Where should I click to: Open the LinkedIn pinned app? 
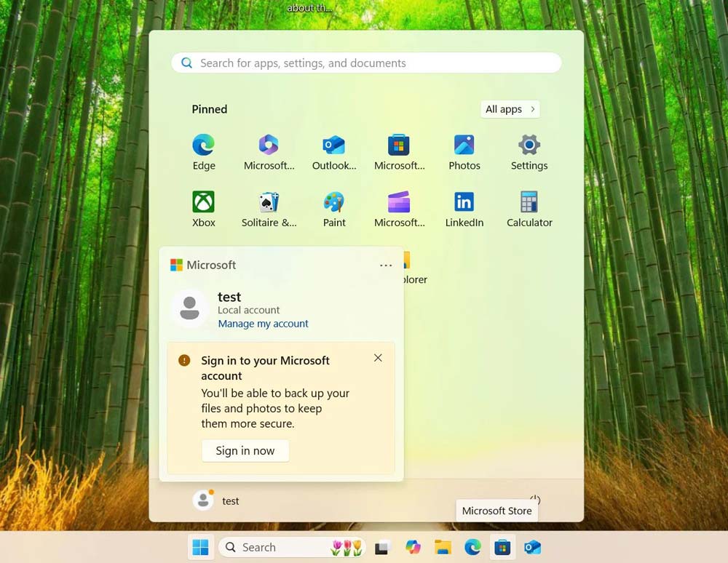click(464, 204)
